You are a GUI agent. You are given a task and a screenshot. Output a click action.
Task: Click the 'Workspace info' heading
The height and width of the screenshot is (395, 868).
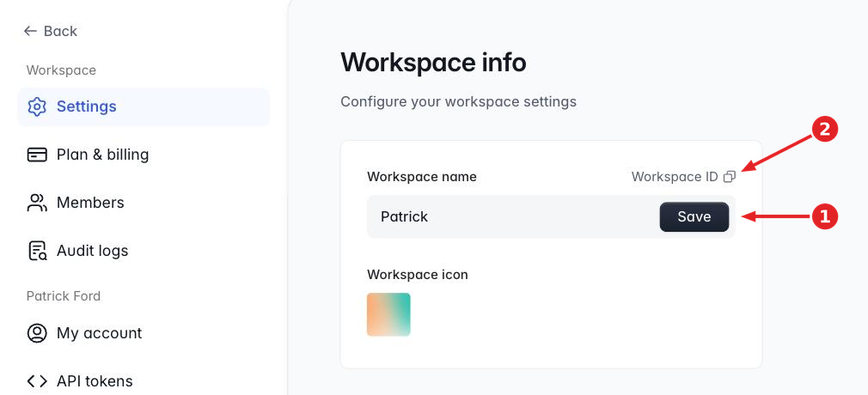coord(433,62)
